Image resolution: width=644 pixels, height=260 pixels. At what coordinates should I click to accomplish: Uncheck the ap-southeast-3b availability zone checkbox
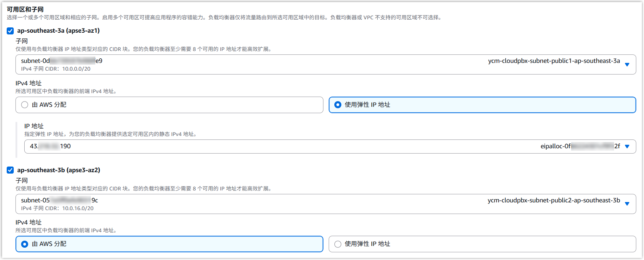(x=11, y=170)
